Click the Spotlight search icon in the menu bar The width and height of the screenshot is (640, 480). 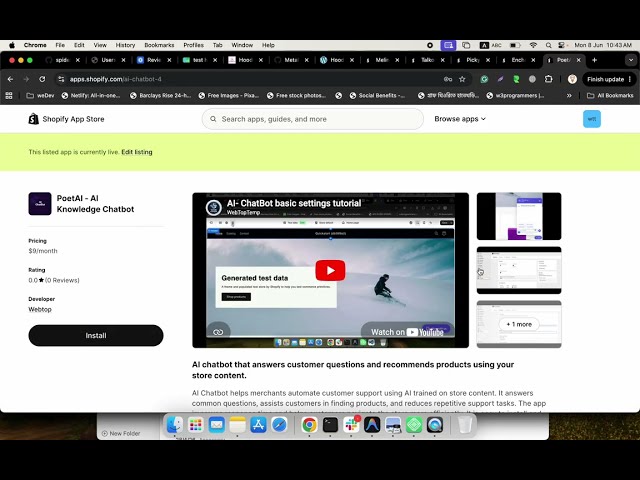pos(549,45)
